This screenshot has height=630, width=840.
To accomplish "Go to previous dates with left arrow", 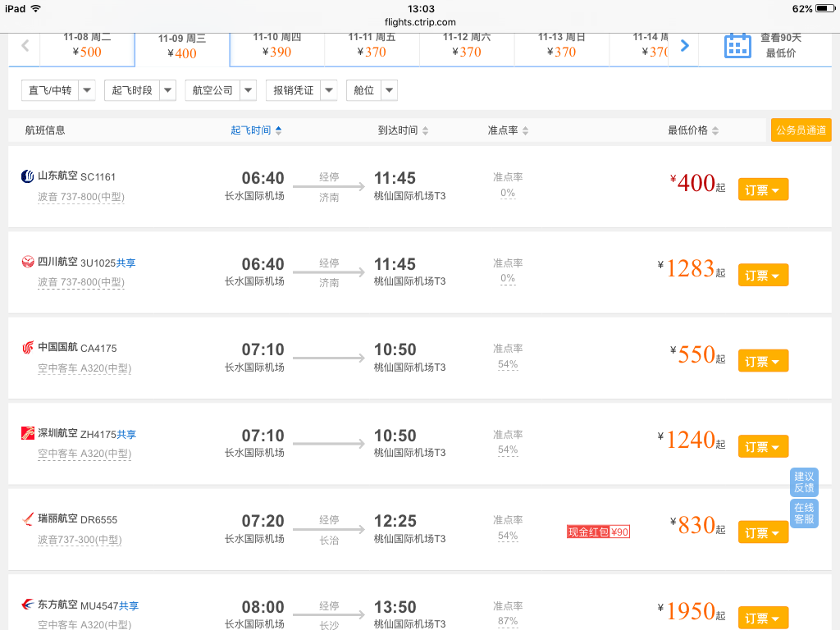I will pos(25,46).
